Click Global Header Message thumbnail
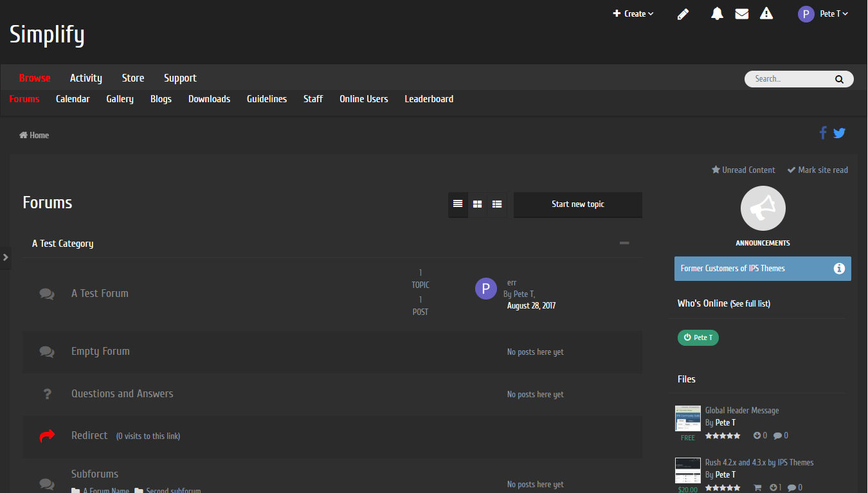Viewport: 868px width, 493px height. click(688, 418)
